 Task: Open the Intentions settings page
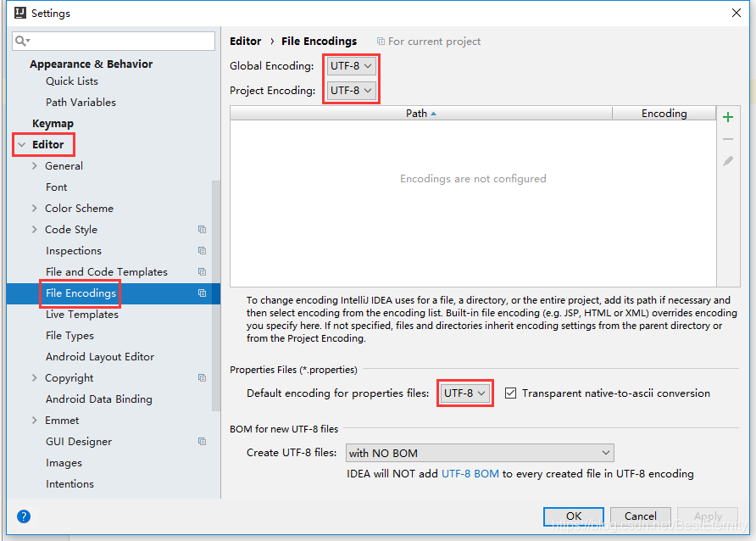click(x=69, y=484)
